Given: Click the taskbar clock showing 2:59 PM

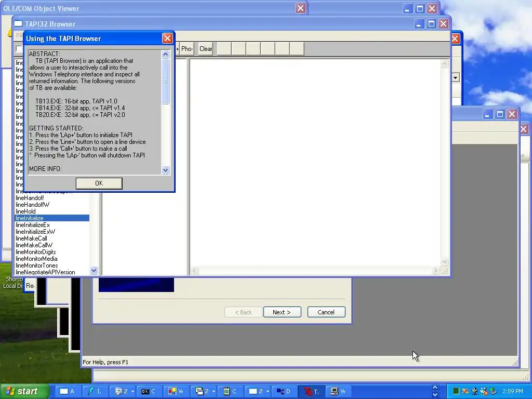Looking at the screenshot, I should pos(512,391).
